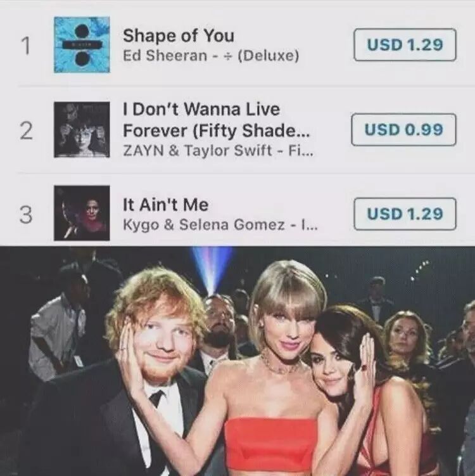Tap the Shape of You album artwork
The image size is (475, 476).
[82, 44]
